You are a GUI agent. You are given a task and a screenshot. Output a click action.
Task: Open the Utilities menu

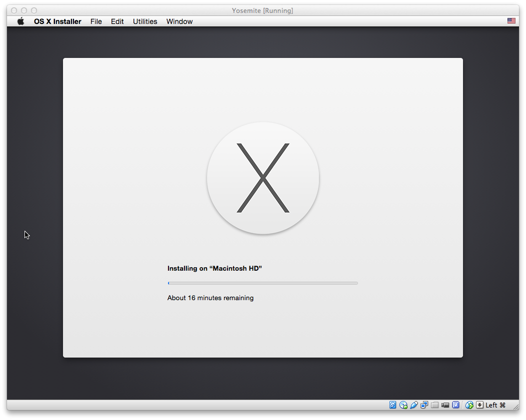point(145,21)
